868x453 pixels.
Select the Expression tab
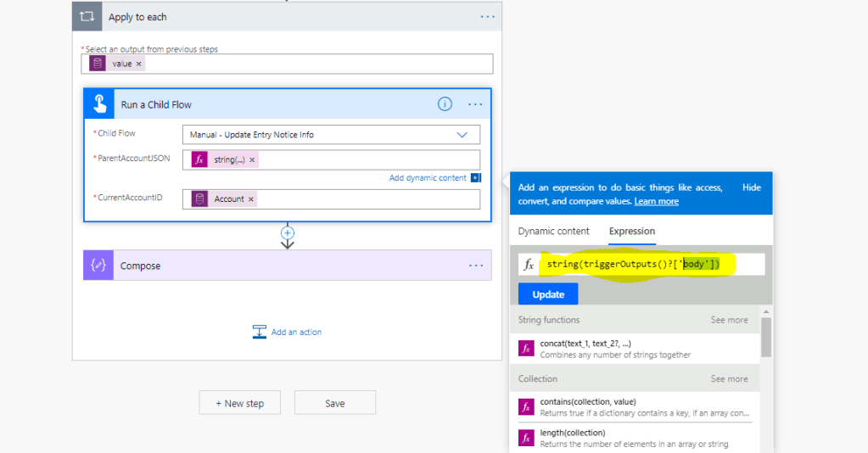(x=631, y=231)
